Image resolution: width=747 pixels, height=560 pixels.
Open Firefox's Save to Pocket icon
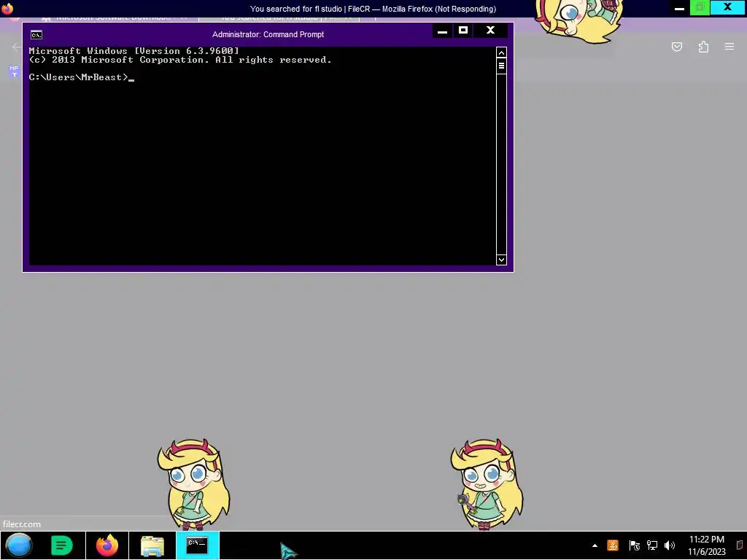pyautogui.click(x=676, y=47)
